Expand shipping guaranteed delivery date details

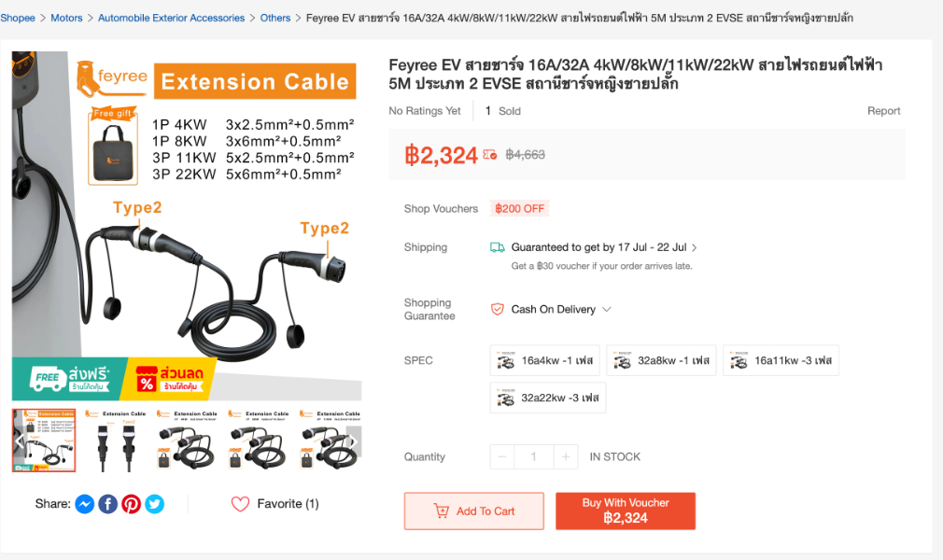[695, 247]
